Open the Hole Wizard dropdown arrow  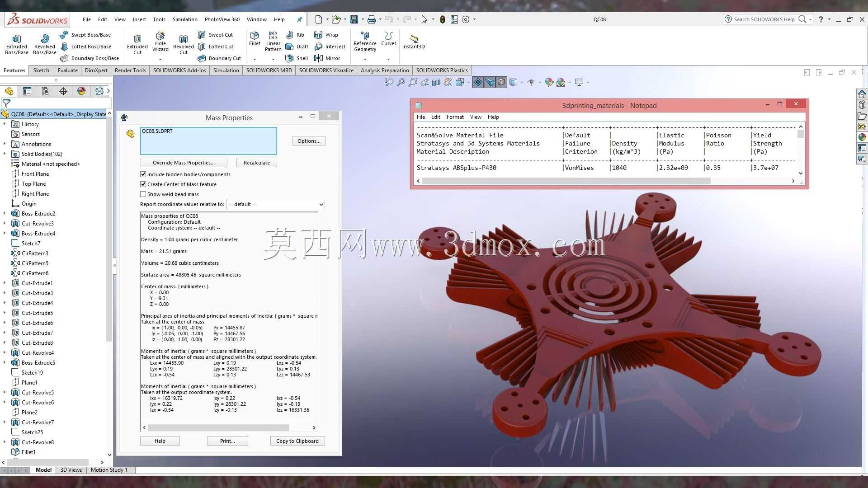(160, 59)
